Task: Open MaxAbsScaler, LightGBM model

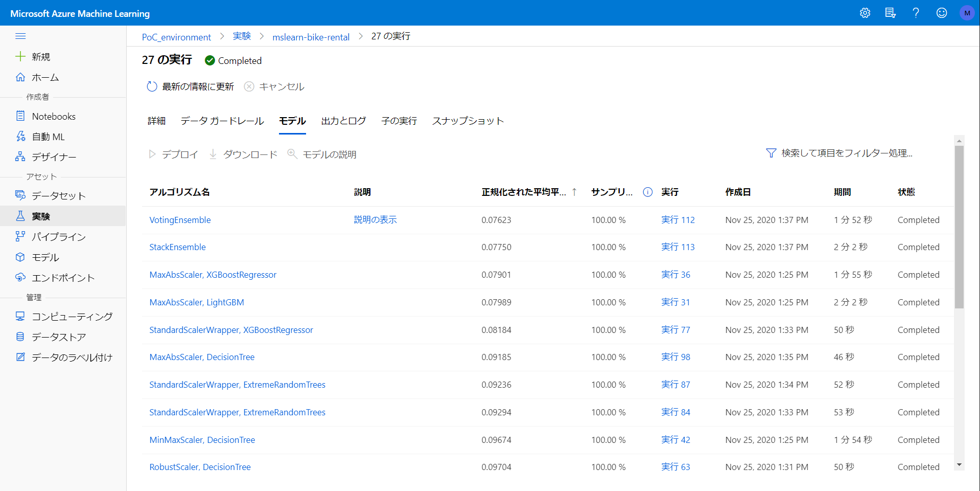Action: (x=196, y=302)
